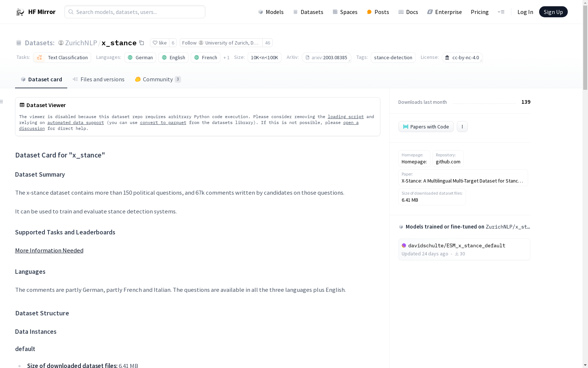Viewport: 588px width, 368px height.
Task: Open the Homepage info box
Action: [x=415, y=159]
